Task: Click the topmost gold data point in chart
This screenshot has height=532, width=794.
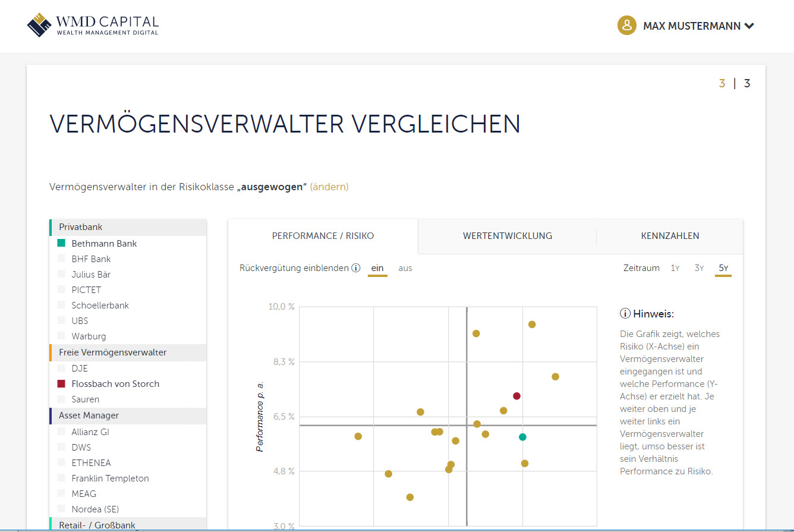Action: [532, 325]
